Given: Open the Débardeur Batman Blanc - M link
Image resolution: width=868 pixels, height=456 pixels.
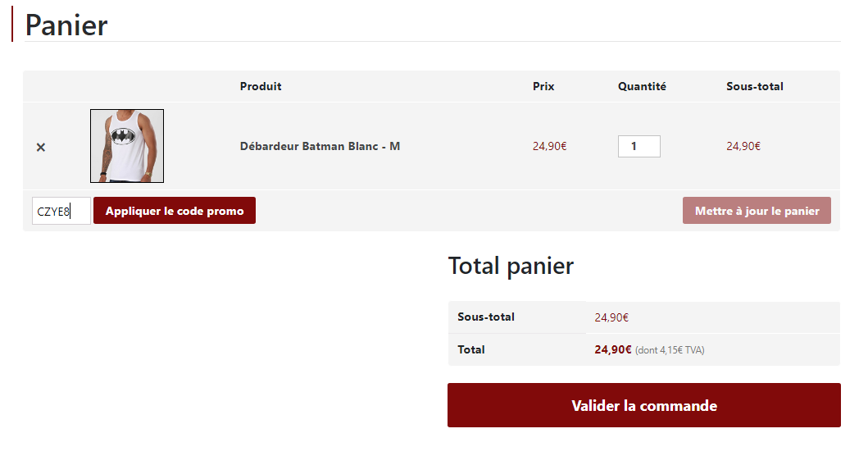Looking at the screenshot, I should [320, 146].
